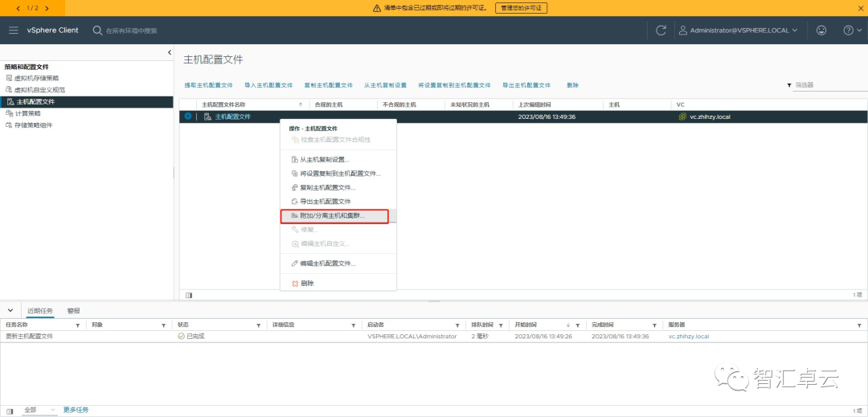Click 删除 toolbar action
The width and height of the screenshot is (868, 417).
[572, 85]
